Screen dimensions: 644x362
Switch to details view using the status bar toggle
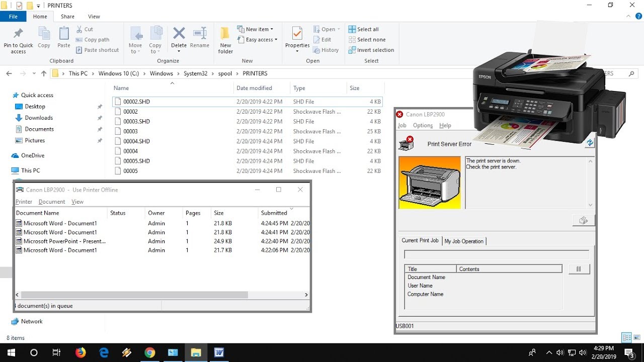coord(626,337)
